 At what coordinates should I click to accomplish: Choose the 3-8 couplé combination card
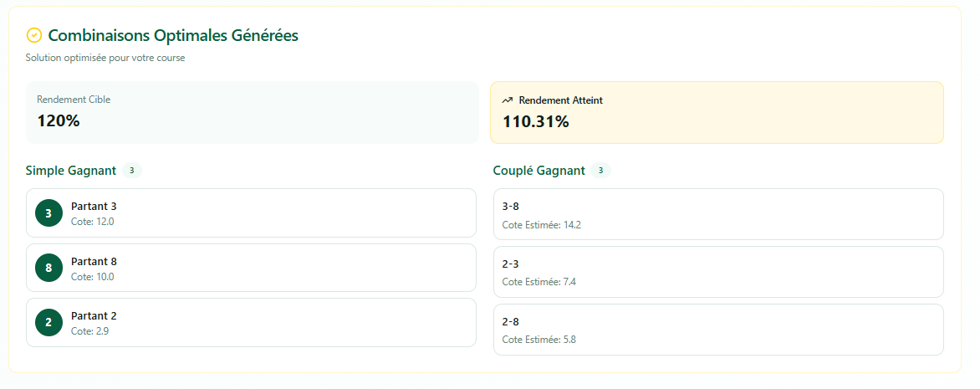point(717,214)
